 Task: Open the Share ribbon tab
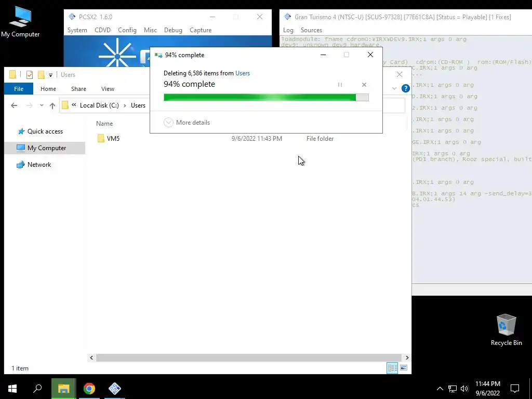coord(79,89)
